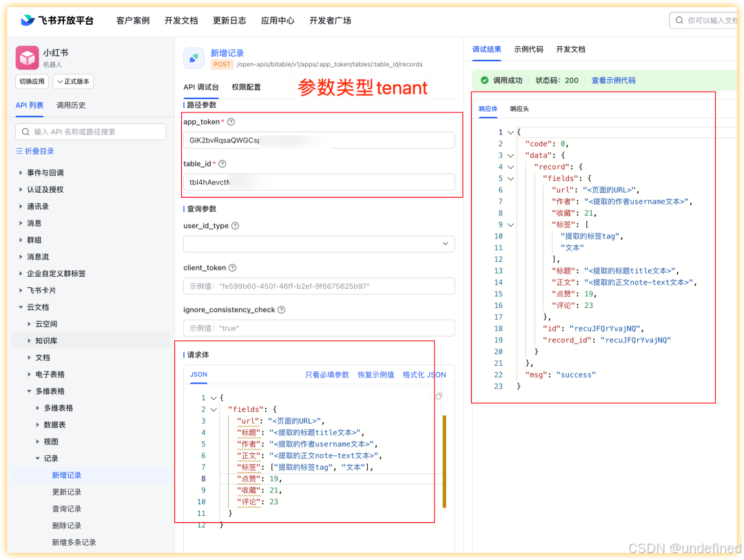
Task: Click the top documentation search box
Action: [704, 21]
